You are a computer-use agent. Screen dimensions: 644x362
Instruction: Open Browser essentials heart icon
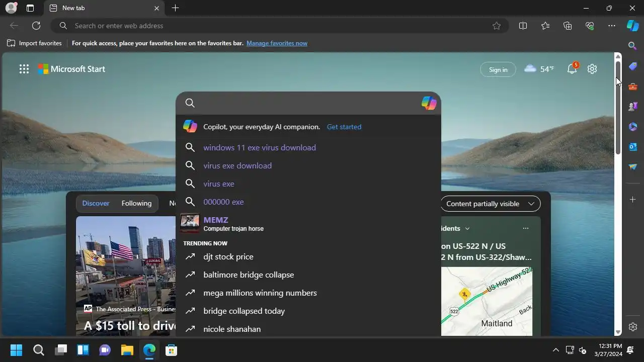coord(590,26)
